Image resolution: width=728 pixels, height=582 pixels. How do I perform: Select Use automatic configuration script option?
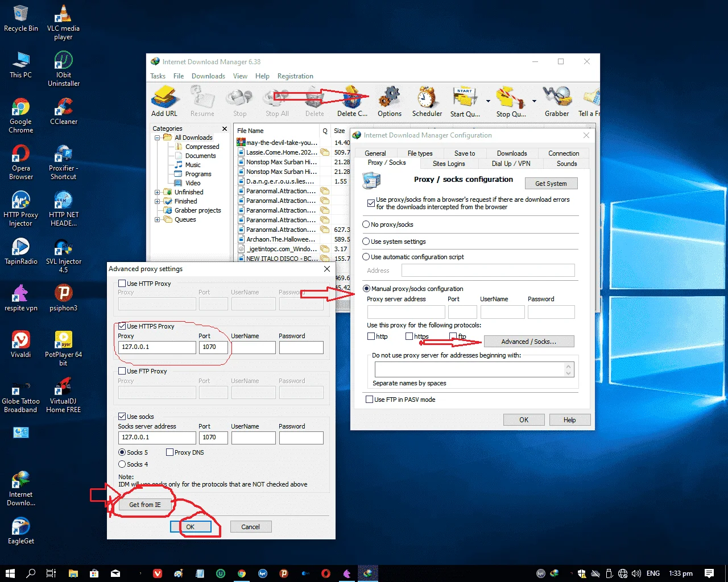click(366, 257)
